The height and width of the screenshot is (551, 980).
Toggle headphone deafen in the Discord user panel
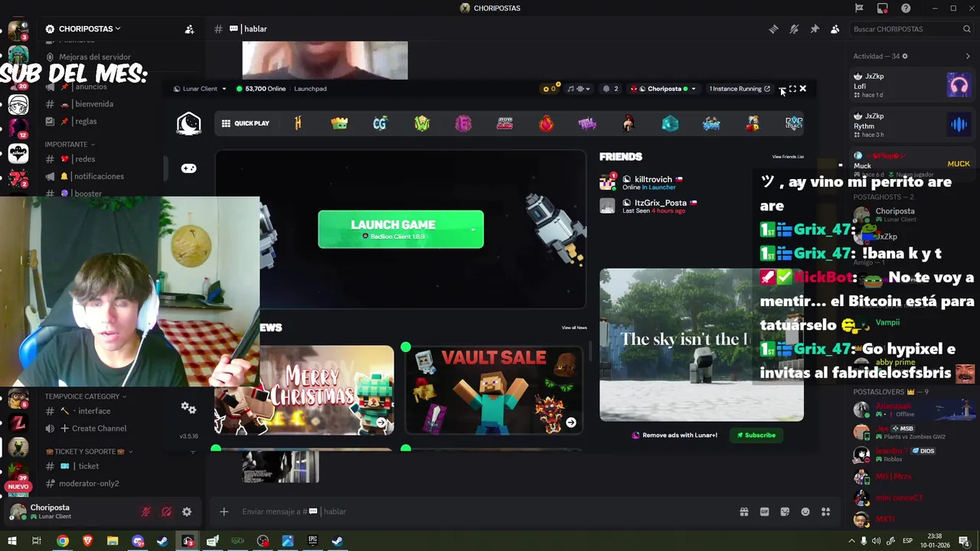[x=166, y=512]
